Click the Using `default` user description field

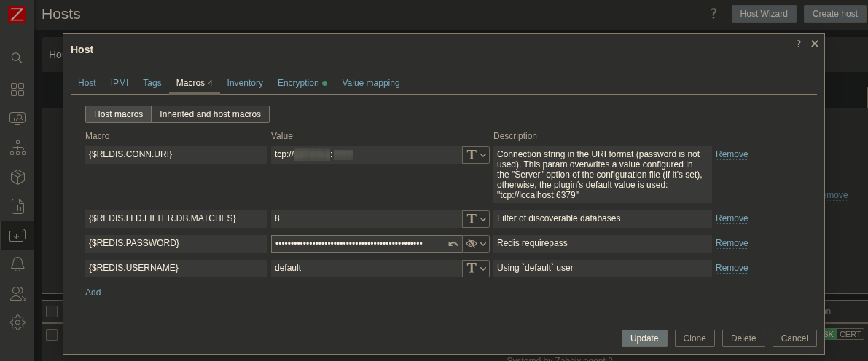coord(602,269)
